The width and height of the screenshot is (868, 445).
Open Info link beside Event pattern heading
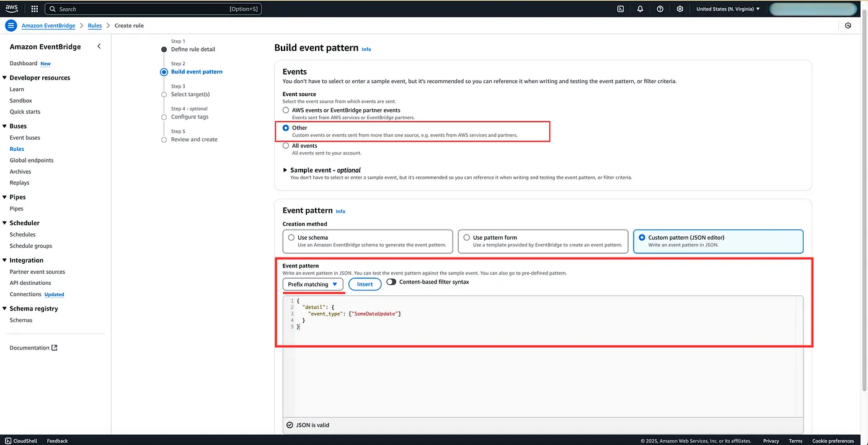pos(340,212)
